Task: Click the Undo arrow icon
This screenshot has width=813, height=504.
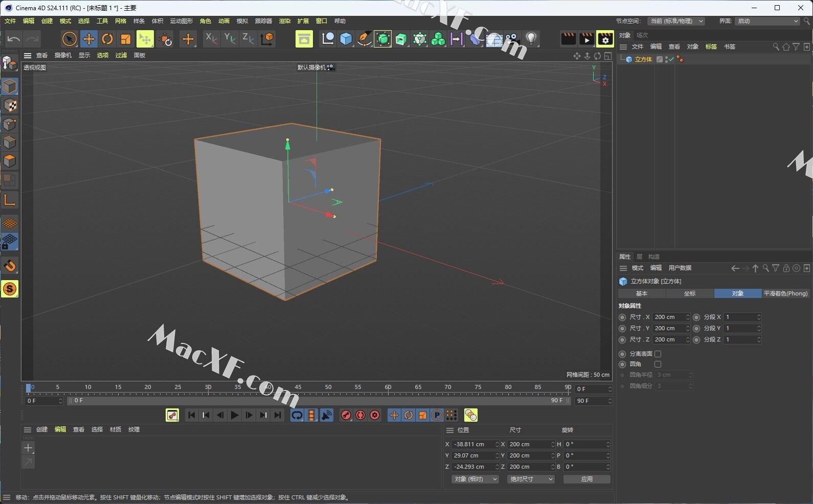Action: [14, 39]
